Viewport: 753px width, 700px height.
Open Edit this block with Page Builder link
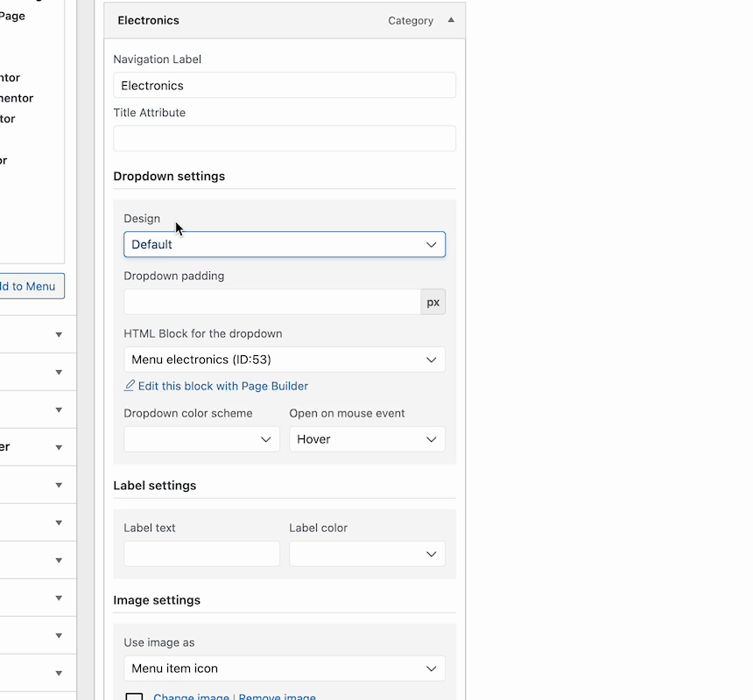click(223, 386)
